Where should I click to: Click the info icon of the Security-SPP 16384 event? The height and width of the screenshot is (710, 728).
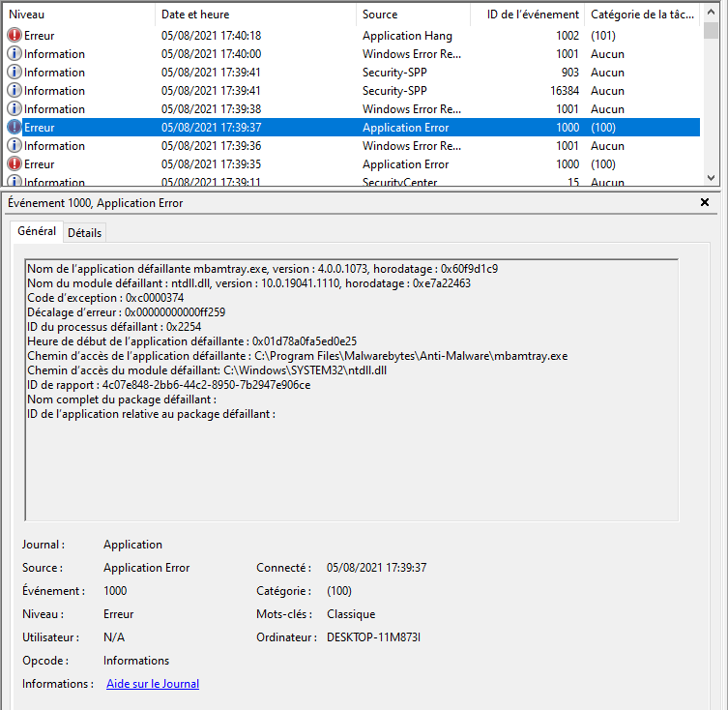[x=15, y=91]
